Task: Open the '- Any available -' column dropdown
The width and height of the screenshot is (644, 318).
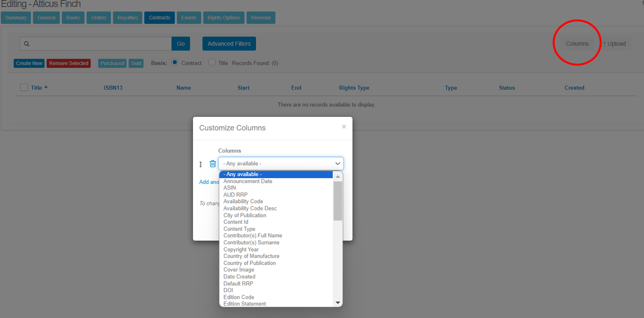Action: click(281, 164)
